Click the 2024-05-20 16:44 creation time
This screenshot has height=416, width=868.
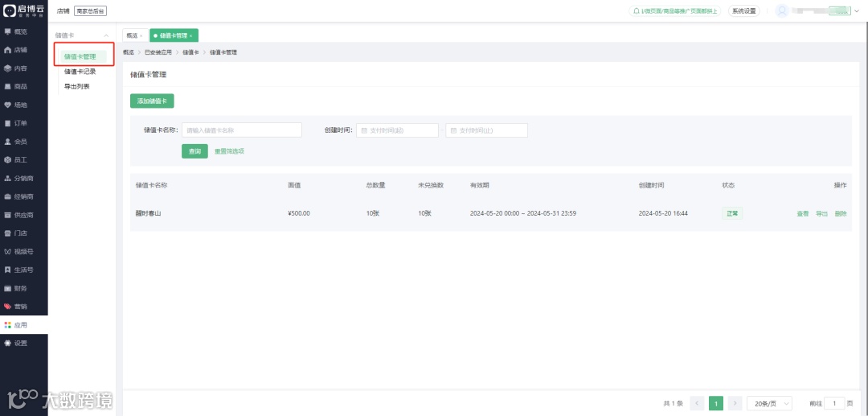click(663, 214)
